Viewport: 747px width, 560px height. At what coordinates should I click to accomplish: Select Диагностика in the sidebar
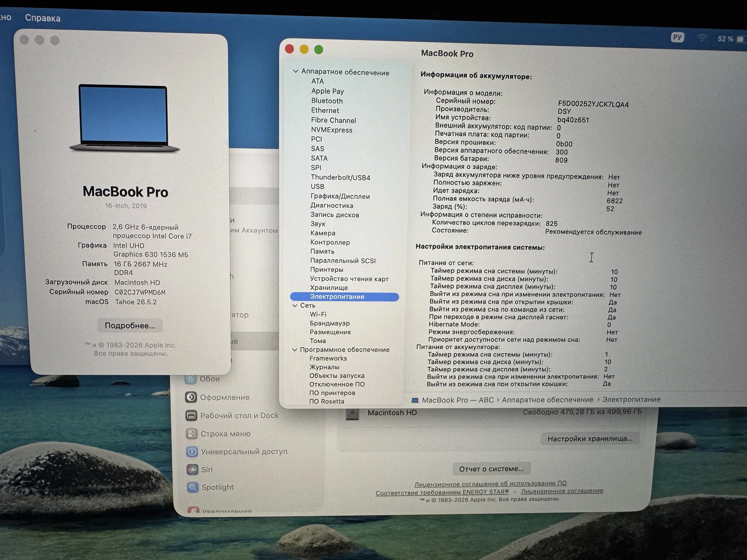tap(332, 206)
